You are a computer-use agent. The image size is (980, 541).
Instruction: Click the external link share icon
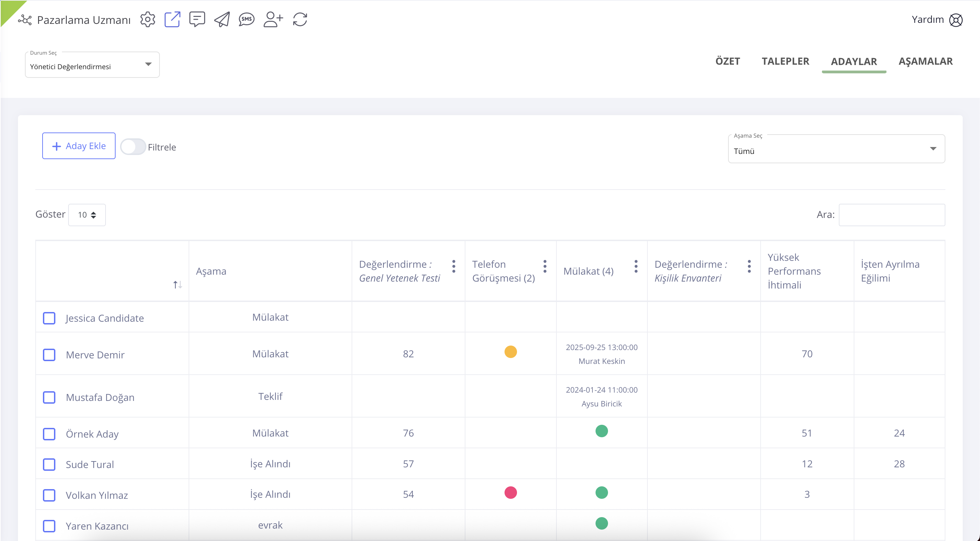pyautogui.click(x=172, y=19)
